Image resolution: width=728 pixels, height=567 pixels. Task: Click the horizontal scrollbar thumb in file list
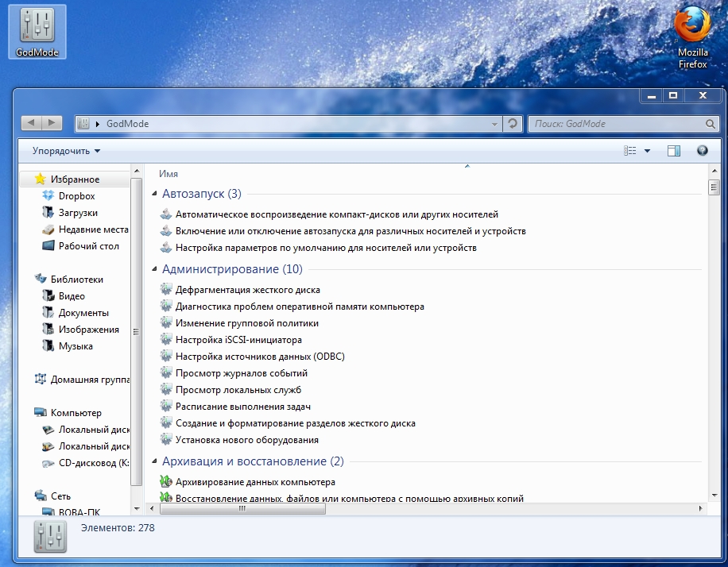[242, 509]
